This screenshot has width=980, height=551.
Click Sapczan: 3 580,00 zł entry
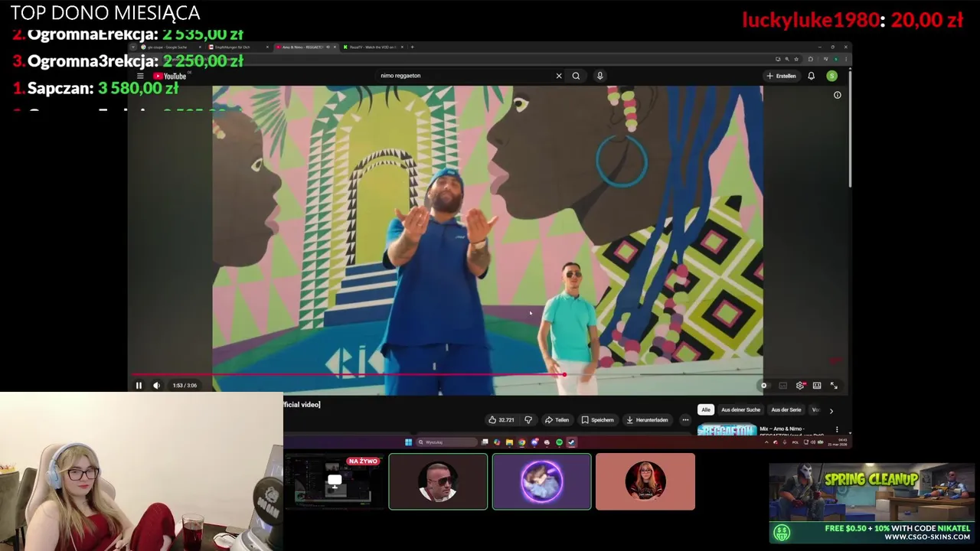coord(96,89)
